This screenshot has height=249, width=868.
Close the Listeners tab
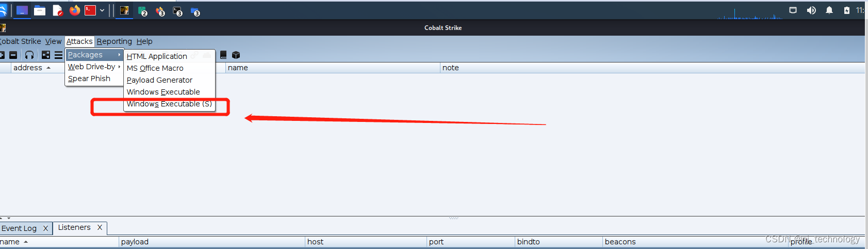100,227
